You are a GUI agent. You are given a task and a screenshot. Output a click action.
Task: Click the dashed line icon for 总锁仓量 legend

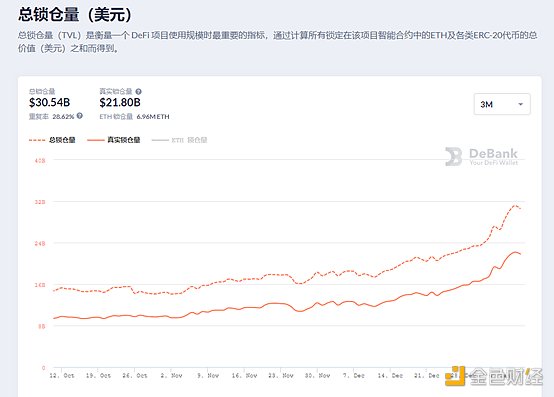[x=37, y=140]
